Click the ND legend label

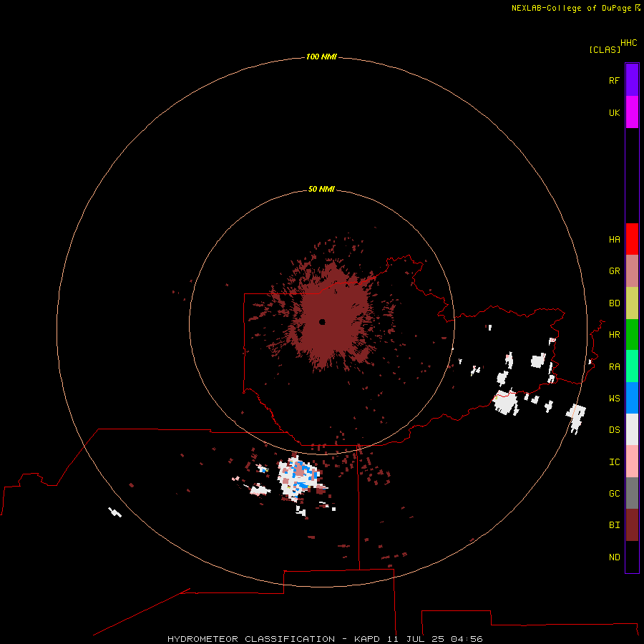coord(615,557)
